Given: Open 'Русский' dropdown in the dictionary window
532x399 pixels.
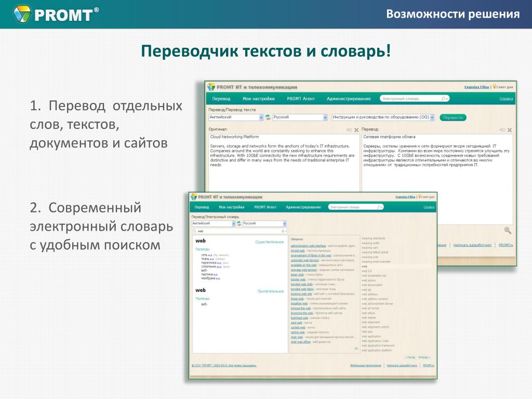Looking at the screenshot, I should (264, 223).
